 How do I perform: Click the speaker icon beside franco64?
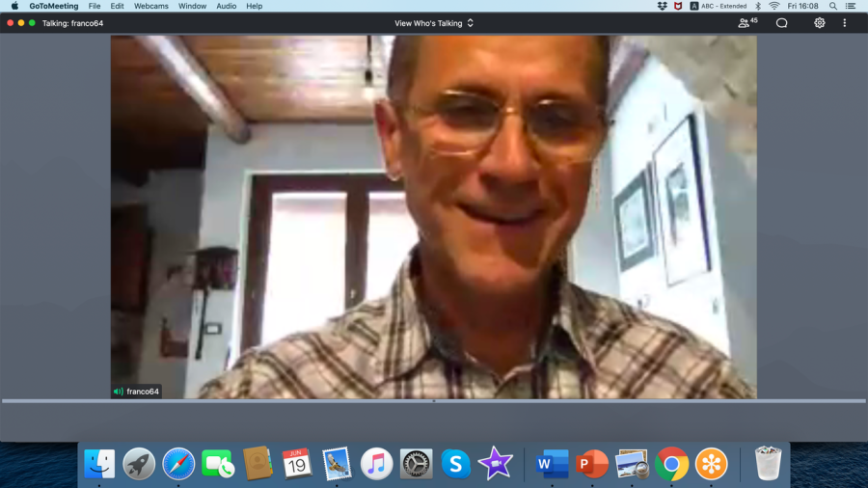click(119, 392)
